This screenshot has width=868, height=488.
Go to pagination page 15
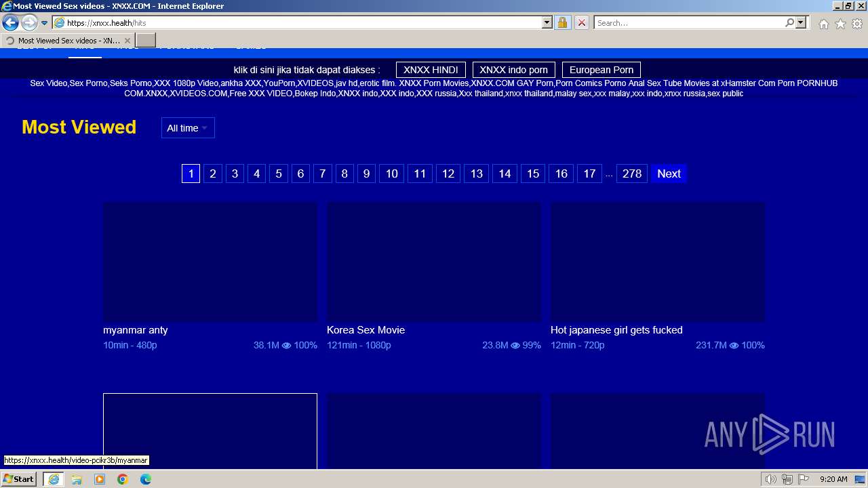point(533,174)
